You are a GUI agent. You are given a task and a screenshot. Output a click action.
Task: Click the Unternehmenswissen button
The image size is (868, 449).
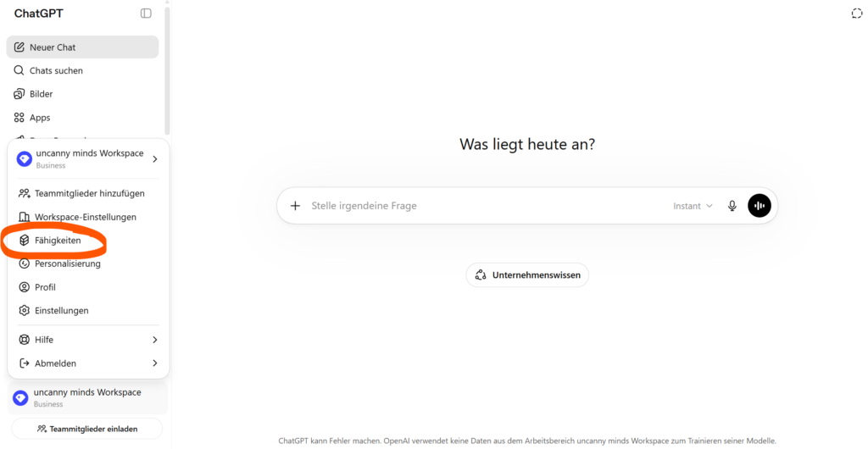(x=527, y=275)
